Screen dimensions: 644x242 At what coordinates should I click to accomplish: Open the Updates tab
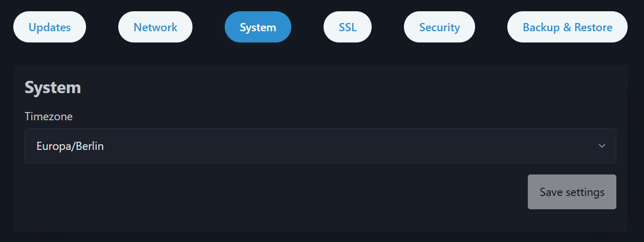[50, 27]
